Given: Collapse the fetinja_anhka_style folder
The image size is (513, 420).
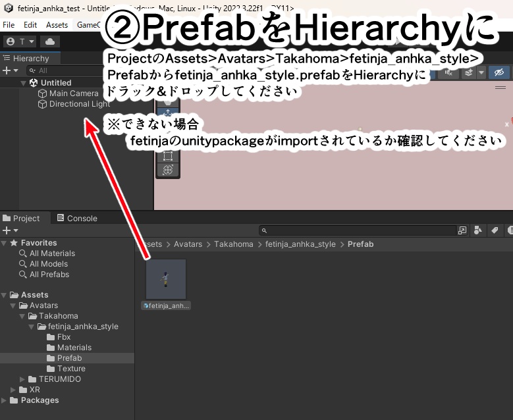Looking at the screenshot, I should point(32,327).
